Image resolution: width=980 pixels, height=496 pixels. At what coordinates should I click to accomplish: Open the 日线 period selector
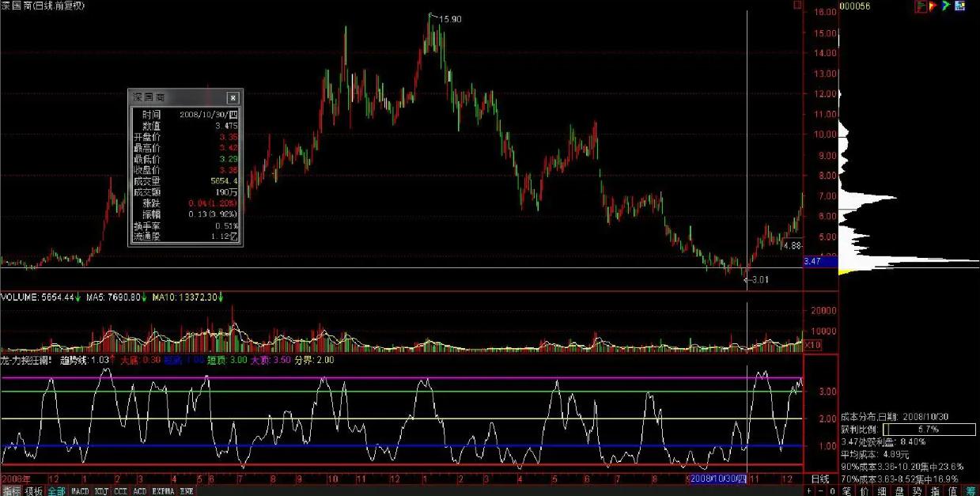[820, 479]
